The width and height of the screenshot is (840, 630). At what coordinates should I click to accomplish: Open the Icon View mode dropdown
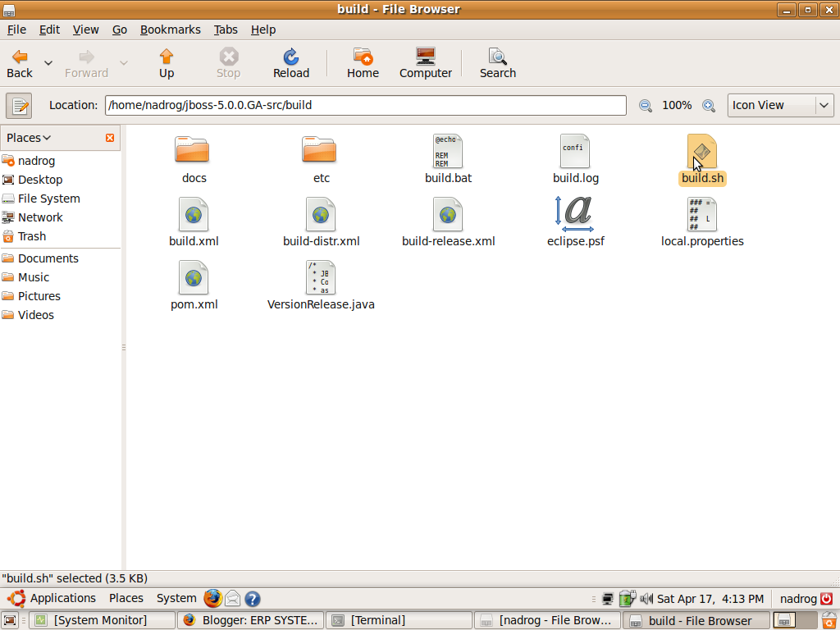tap(780, 105)
